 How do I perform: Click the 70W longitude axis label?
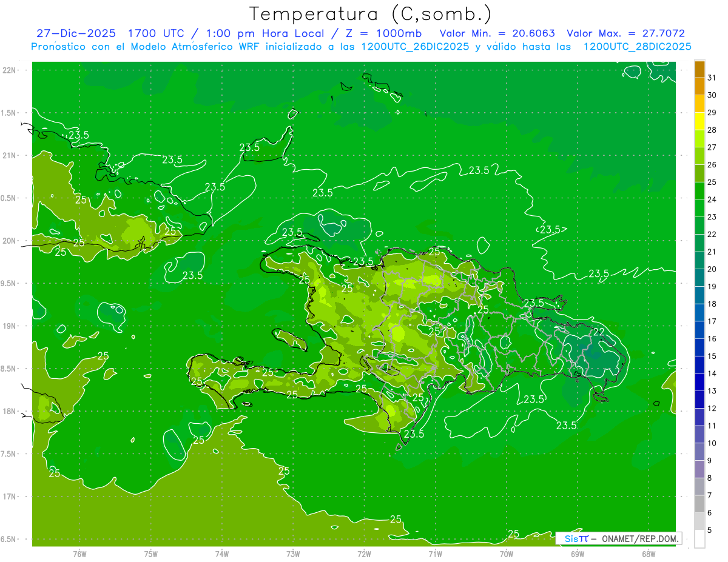coord(507,554)
